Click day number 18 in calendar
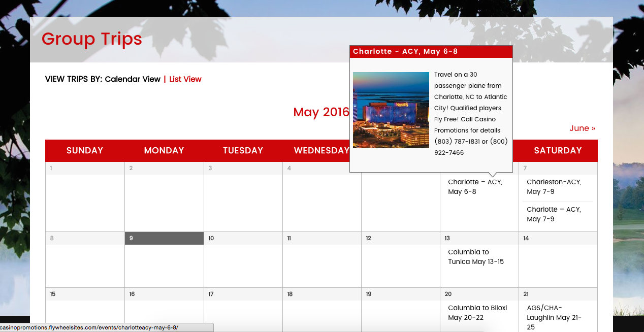Screen dimensions: 644x332 [290, 294]
